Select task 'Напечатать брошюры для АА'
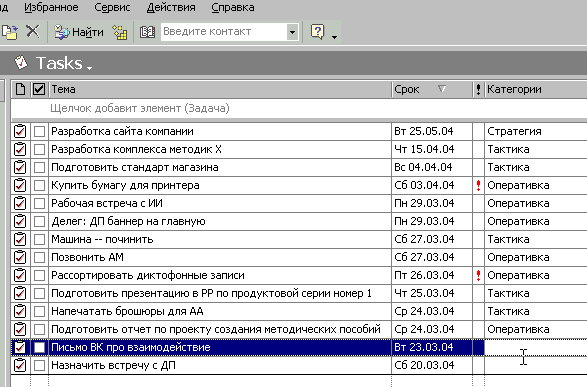 [127, 311]
